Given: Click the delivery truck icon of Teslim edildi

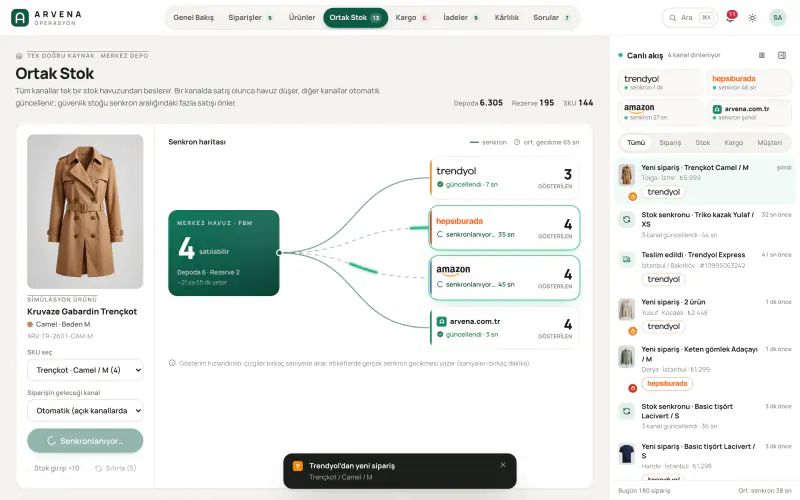Looking at the screenshot, I should (627, 260).
